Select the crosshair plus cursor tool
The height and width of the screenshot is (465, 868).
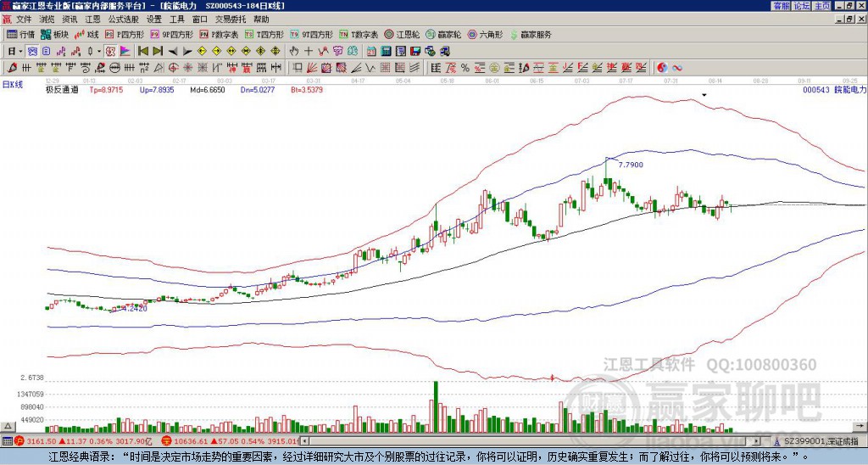coord(309,52)
